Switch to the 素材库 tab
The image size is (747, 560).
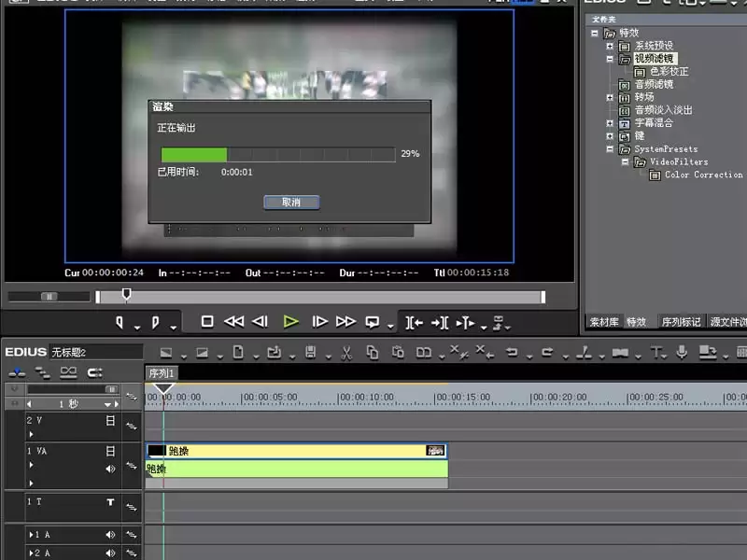(x=604, y=322)
